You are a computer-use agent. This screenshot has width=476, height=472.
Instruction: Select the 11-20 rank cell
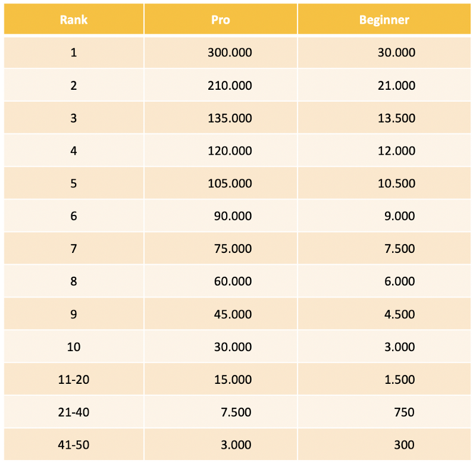(x=74, y=379)
